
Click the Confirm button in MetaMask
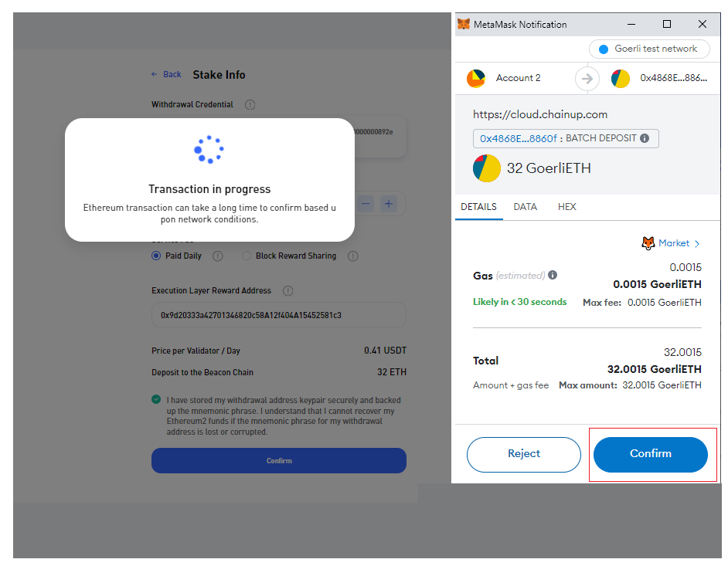coord(650,454)
